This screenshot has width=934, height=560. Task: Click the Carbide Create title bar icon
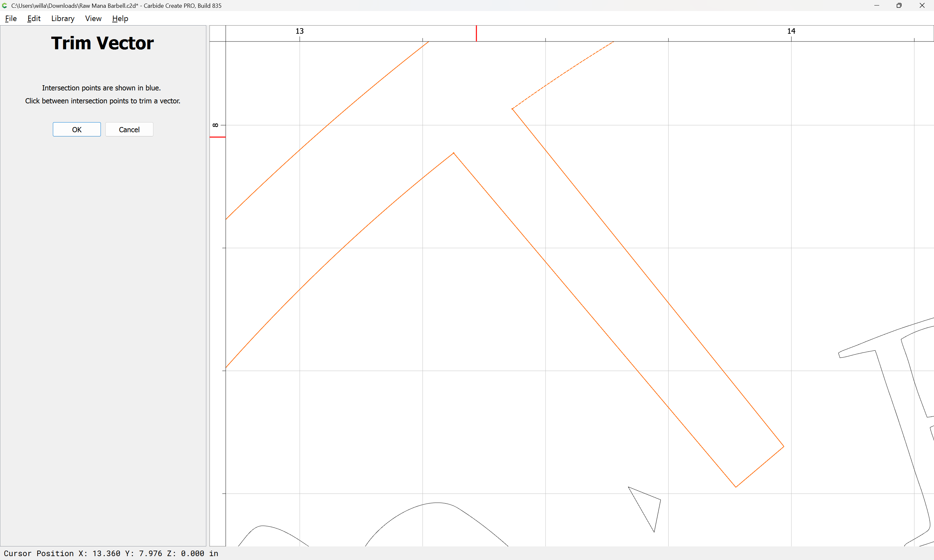[x=5, y=6]
